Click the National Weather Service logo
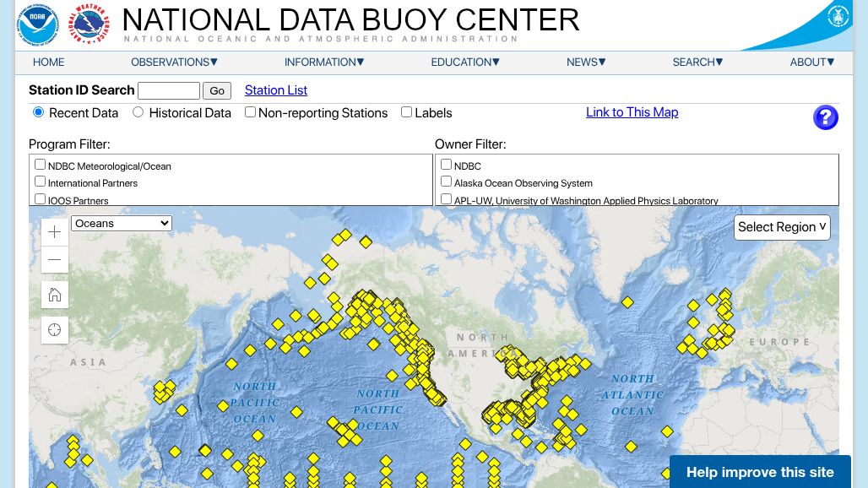 click(x=90, y=24)
